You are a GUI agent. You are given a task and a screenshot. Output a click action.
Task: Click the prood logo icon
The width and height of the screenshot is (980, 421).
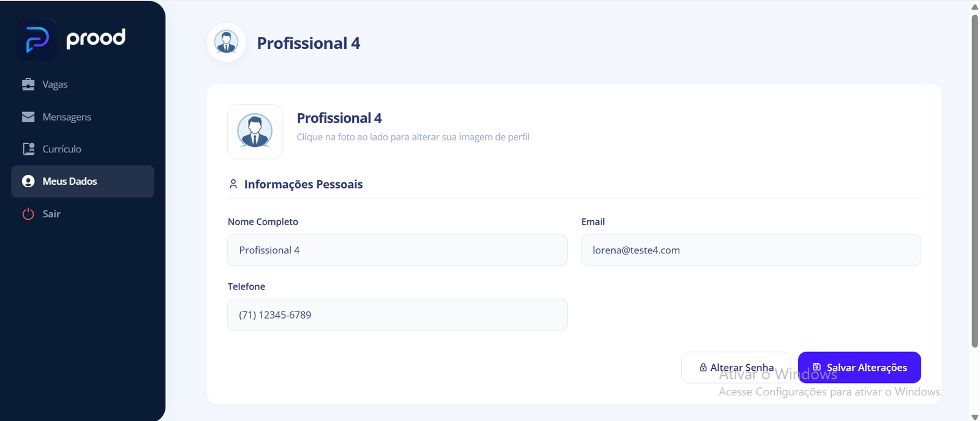click(x=37, y=40)
